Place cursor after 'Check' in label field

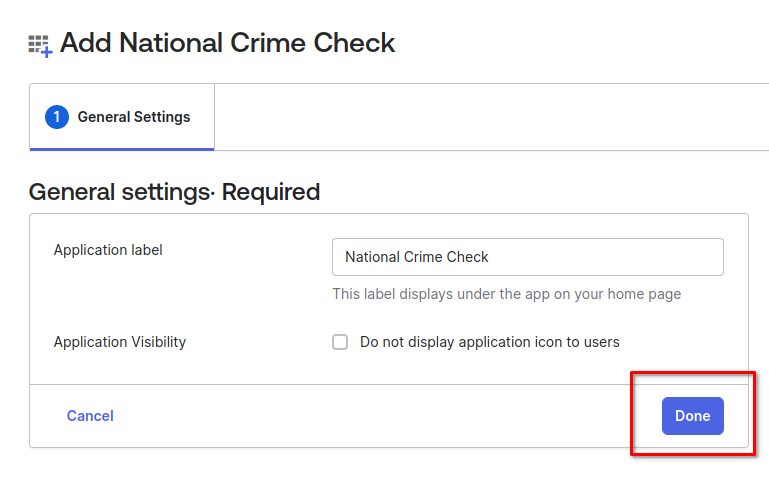point(490,257)
